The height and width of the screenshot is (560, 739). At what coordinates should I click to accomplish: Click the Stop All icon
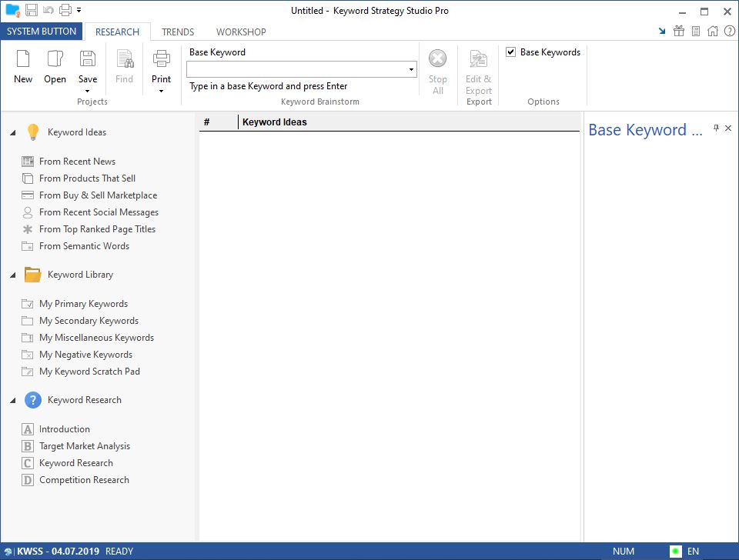[x=437, y=59]
